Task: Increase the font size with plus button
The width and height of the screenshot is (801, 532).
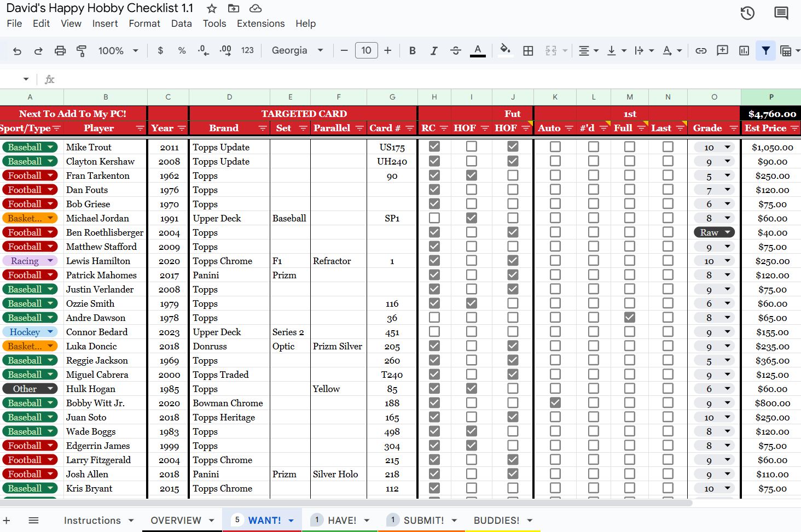Action: coord(388,51)
